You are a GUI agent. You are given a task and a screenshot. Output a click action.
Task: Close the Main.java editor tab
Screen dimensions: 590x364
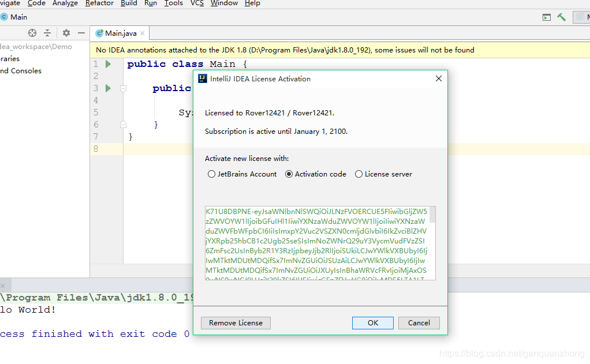point(142,33)
